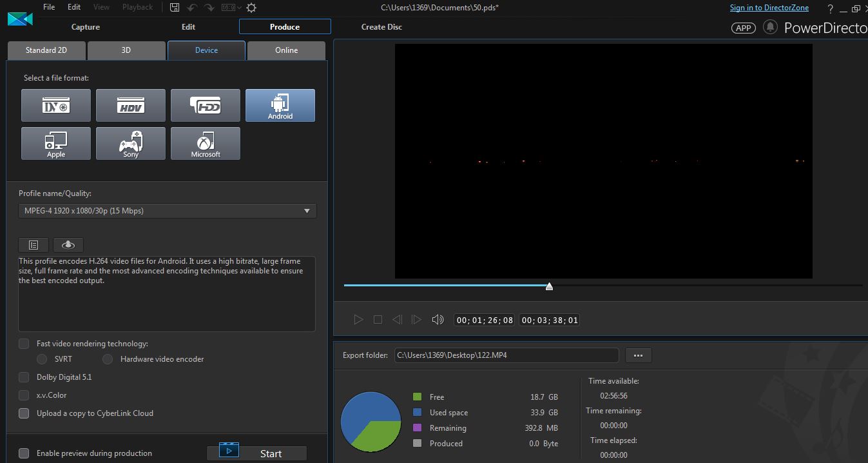This screenshot has height=463, width=868.
Task: Open the 16:9 aspect ratio dropdown
Action: (x=231, y=8)
